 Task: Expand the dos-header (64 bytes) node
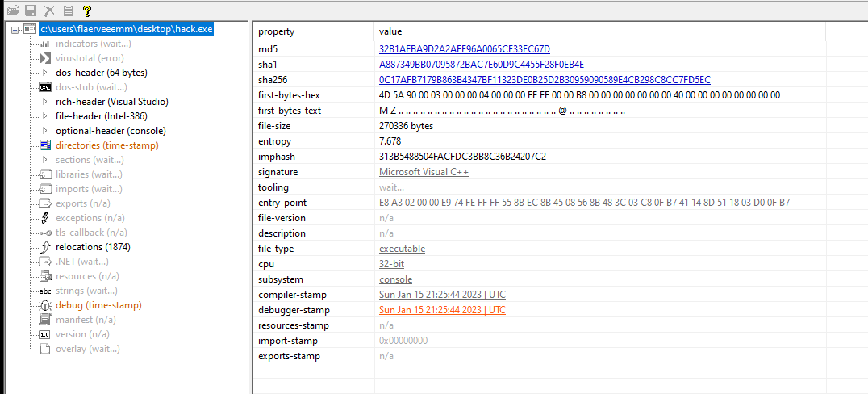tap(45, 73)
